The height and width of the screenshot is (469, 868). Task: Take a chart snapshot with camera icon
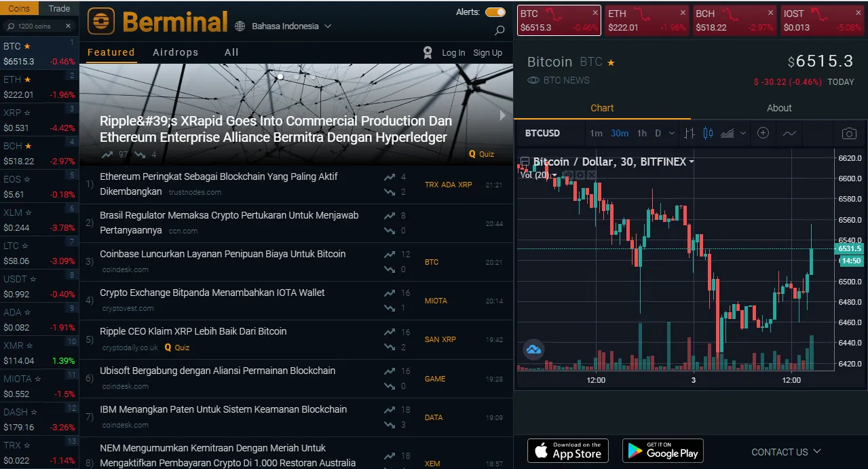pos(849,134)
